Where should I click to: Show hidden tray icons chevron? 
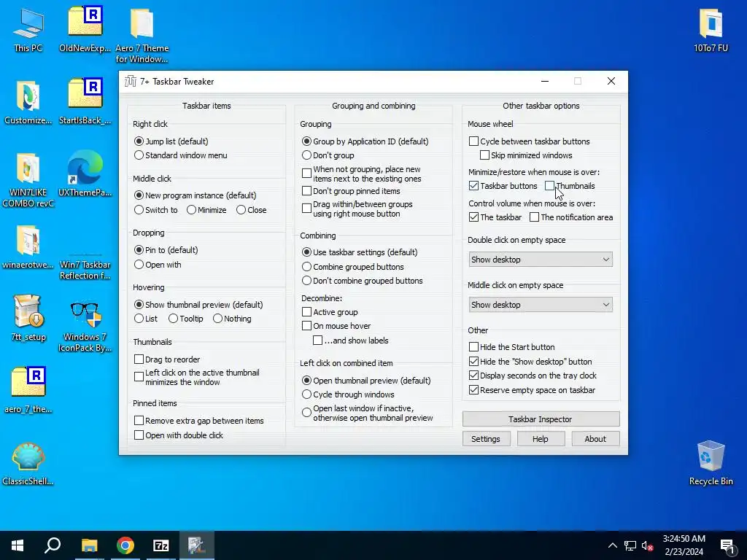pyautogui.click(x=613, y=545)
